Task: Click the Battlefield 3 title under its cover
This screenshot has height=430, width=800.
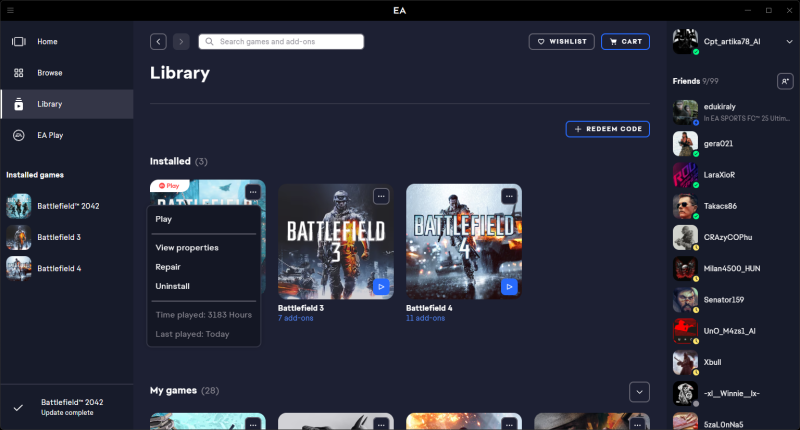Action: click(x=301, y=308)
